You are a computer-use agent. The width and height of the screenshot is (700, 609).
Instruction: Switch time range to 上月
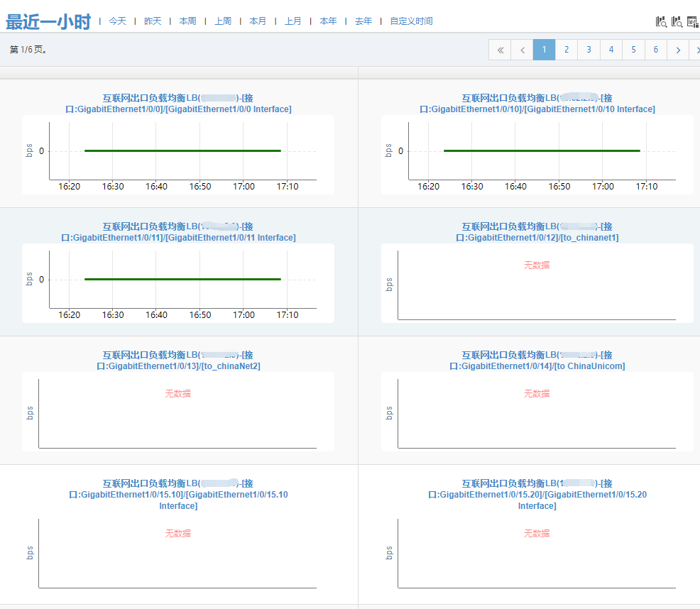(x=293, y=21)
